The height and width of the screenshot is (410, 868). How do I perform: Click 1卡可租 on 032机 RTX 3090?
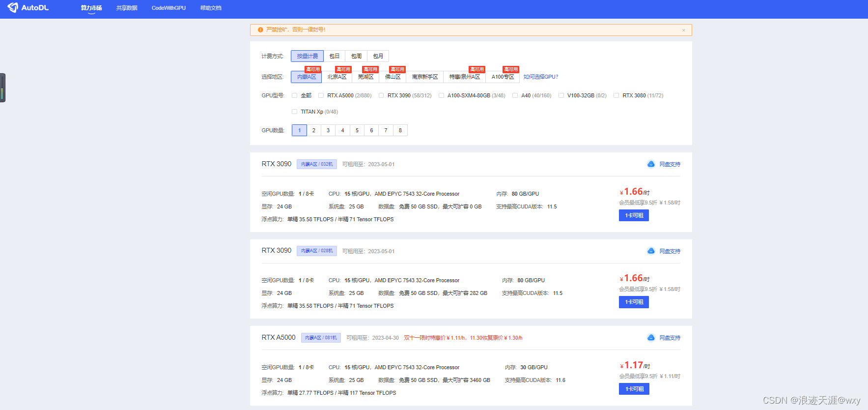click(634, 215)
